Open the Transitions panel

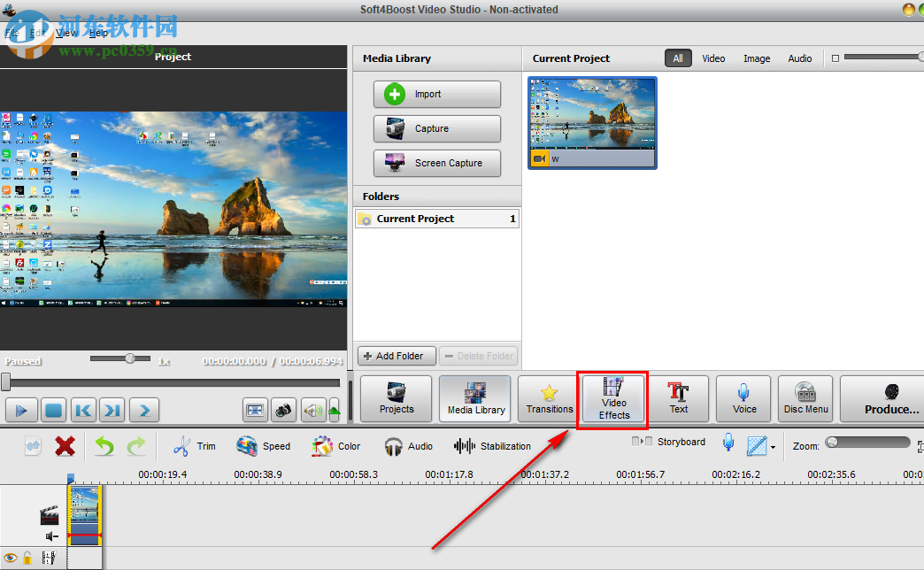(x=550, y=398)
